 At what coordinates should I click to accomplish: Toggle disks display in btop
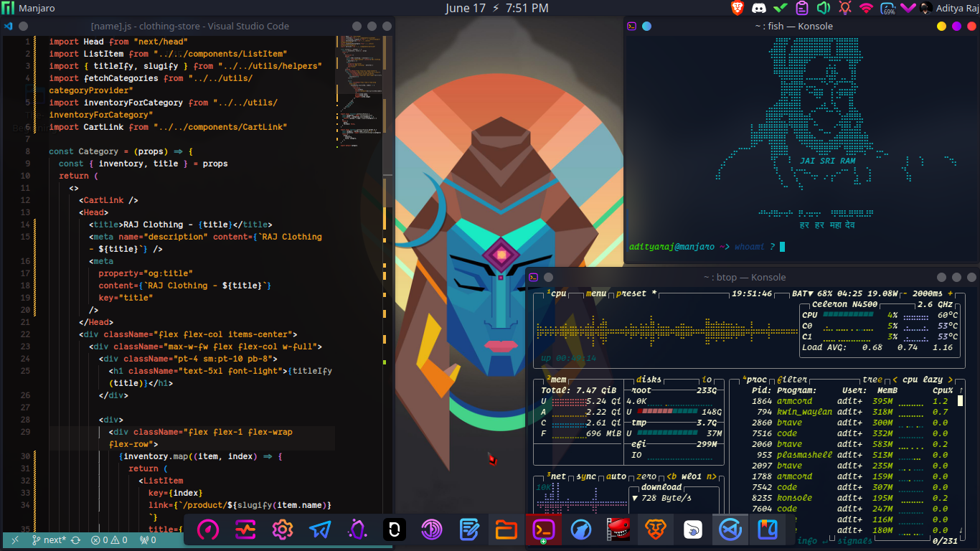tap(649, 380)
